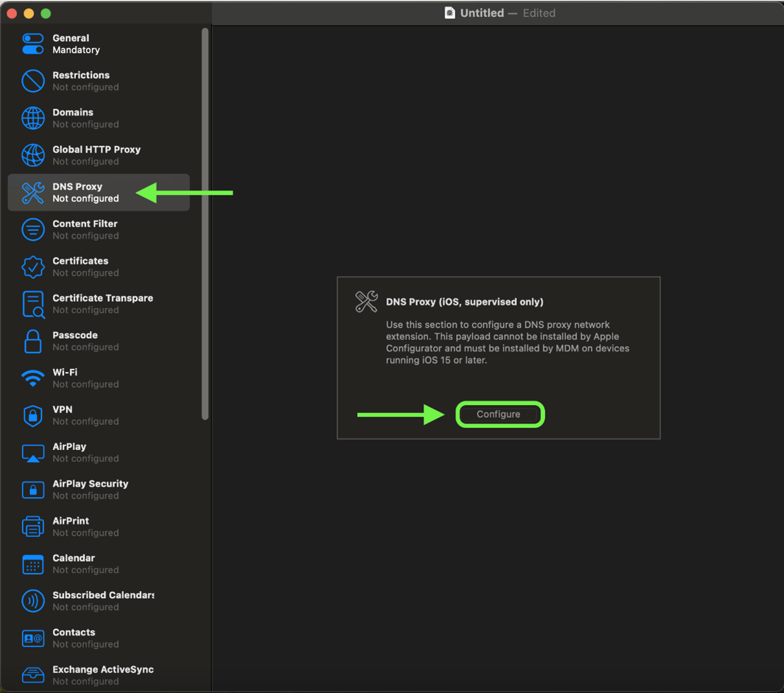Open the Global HTTP Proxy payload

point(98,155)
